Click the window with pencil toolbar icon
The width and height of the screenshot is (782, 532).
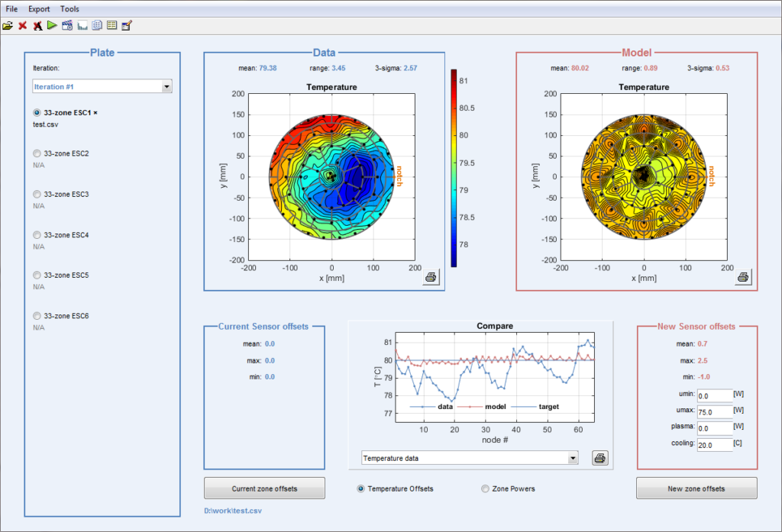coord(127,25)
